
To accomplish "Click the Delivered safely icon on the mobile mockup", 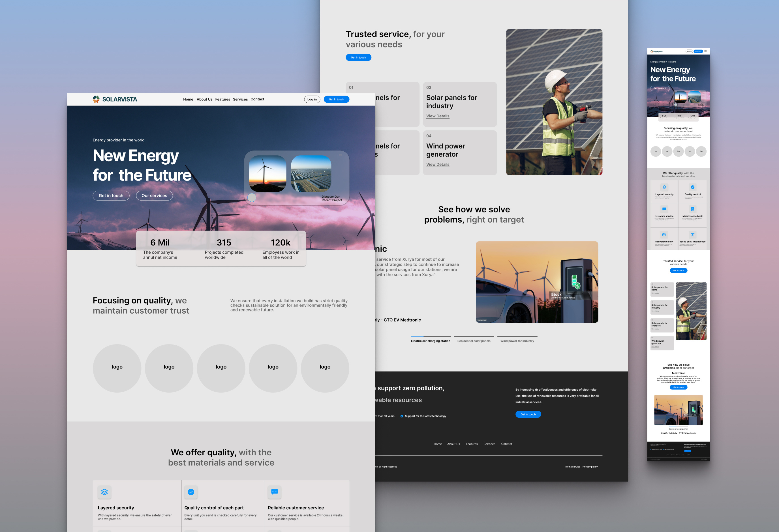I will click(x=664, y=235).
